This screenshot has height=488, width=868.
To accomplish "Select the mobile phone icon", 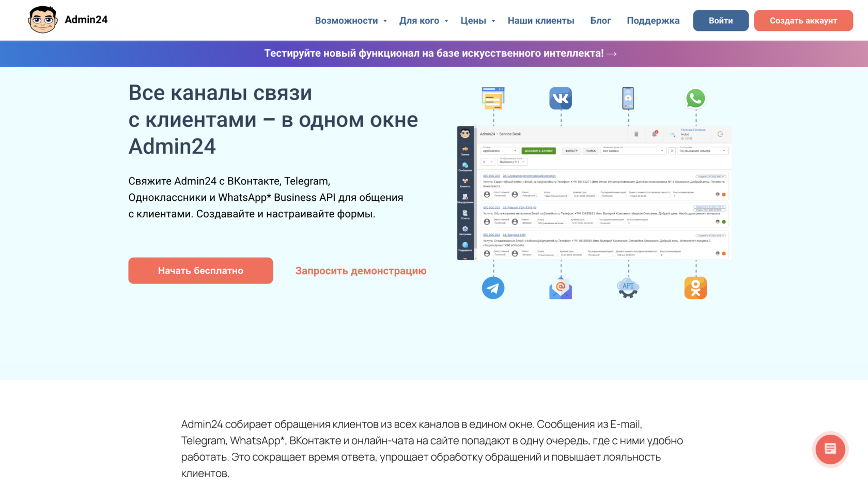I will (628, 98).
